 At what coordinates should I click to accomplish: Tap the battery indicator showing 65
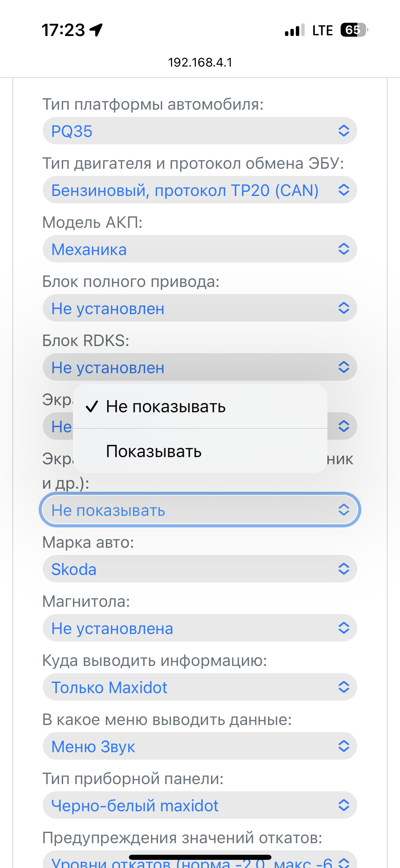tap(354, 30)
